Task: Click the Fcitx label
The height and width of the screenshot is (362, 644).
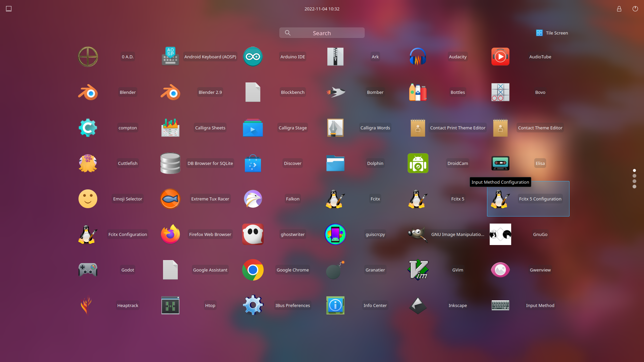Action: pos(375,199)
